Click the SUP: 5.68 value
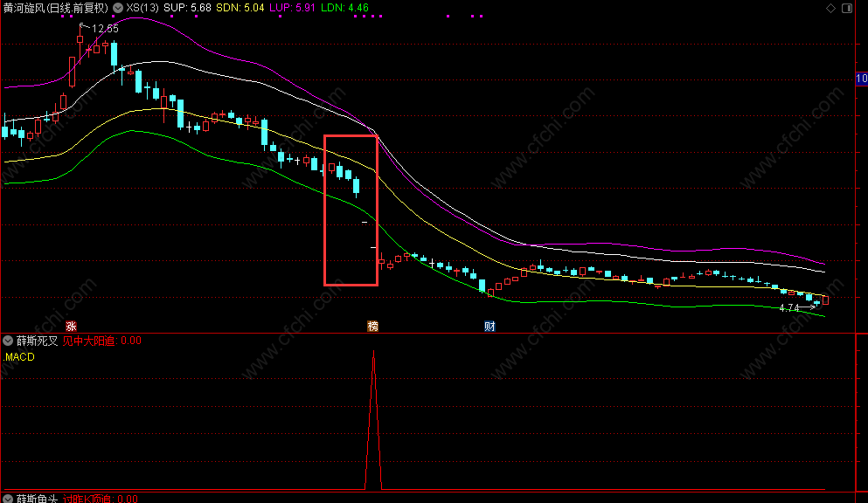The height and width of the screenshot is (503, 868). (x=187, y=8)
